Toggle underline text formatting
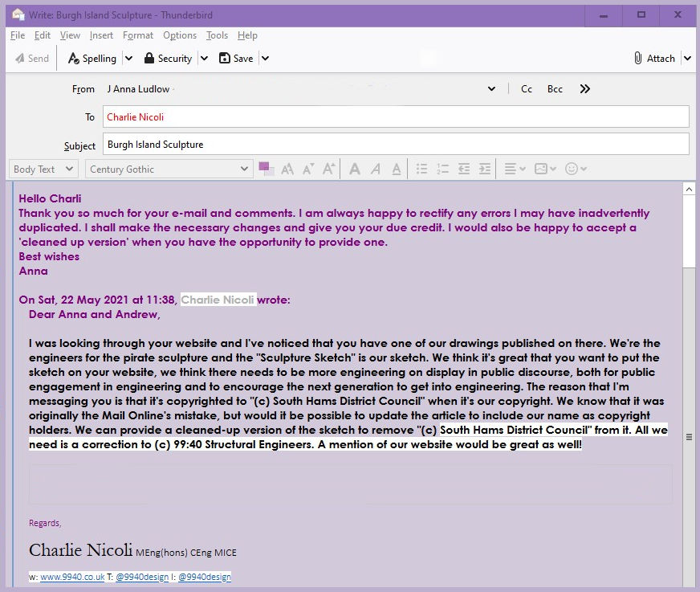700x592 pixels. tap(396, 169)
